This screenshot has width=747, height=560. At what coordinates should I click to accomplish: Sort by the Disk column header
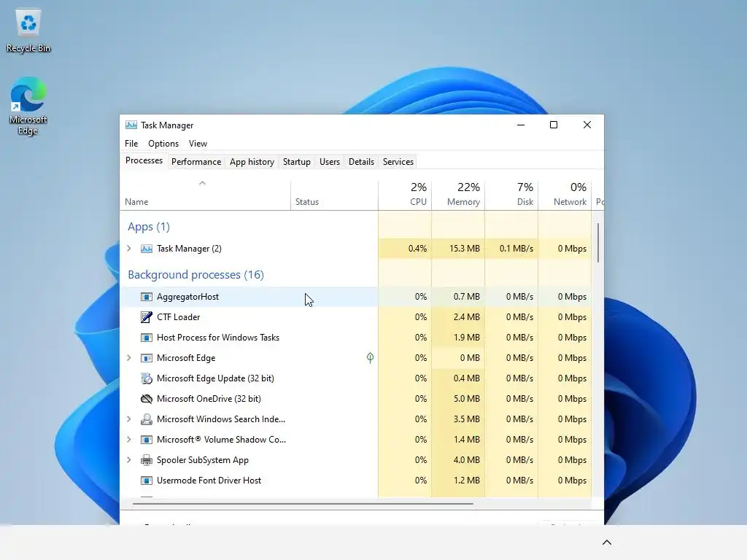pyautogui.click(x=511, y=195)
